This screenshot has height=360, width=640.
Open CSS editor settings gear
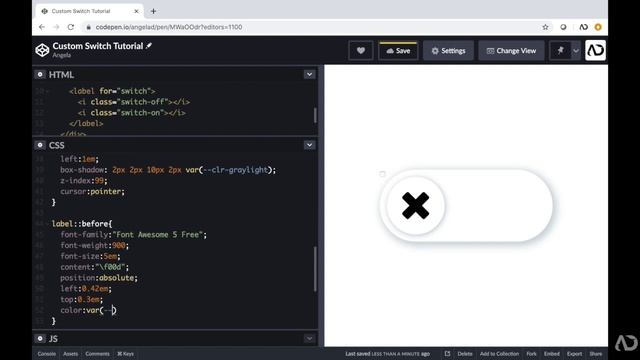point(40,145)
